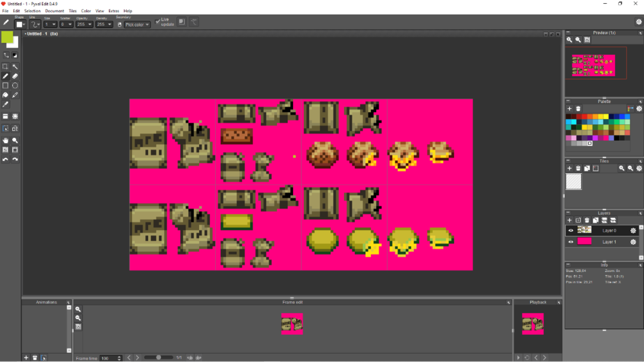
Task: Open the Extras menu
Action: [114, 11]
